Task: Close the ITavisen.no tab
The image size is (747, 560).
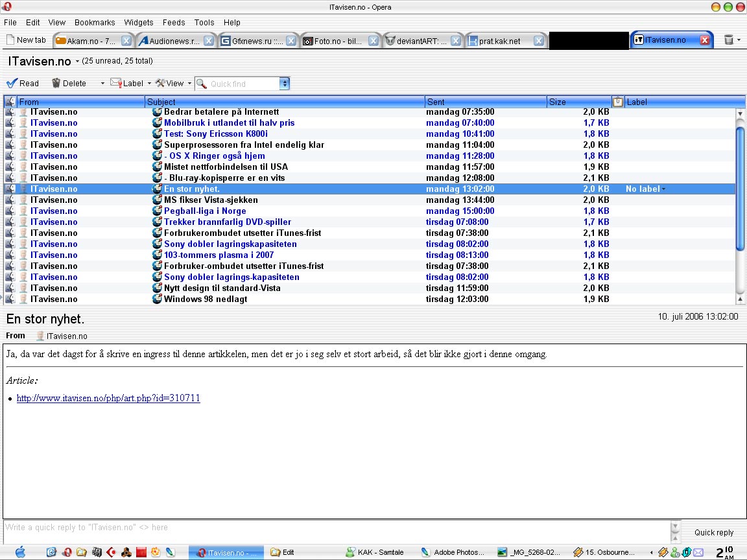Action: click(x=705, y=40)
